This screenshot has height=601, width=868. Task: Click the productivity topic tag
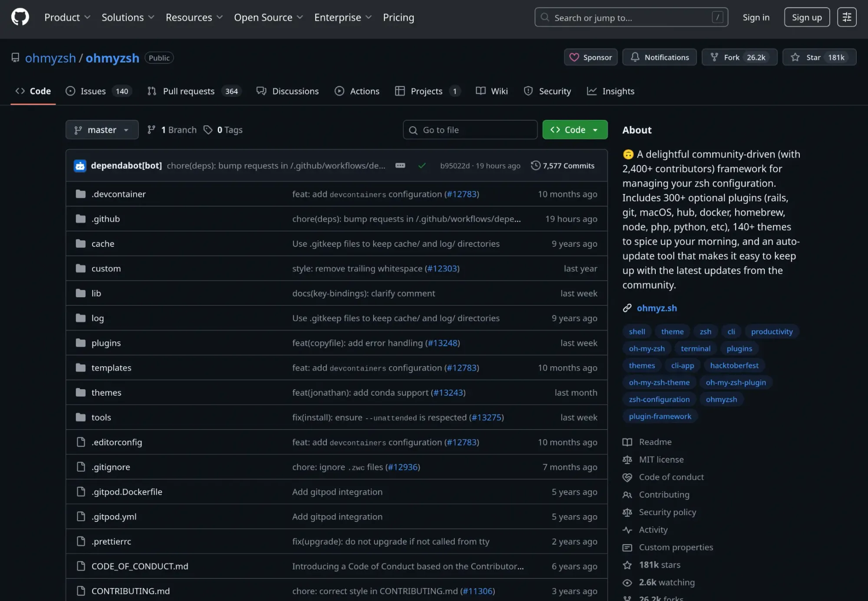[772, 332]
